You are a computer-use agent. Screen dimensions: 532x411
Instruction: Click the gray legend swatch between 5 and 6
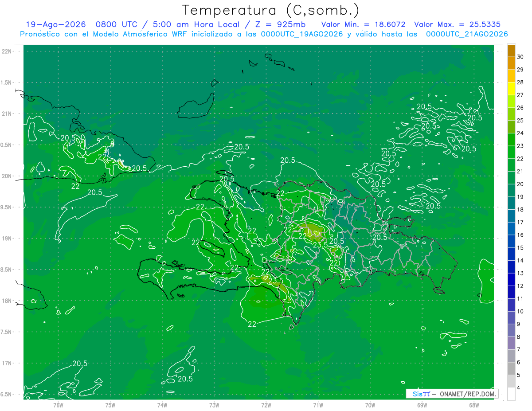[511, 368]
